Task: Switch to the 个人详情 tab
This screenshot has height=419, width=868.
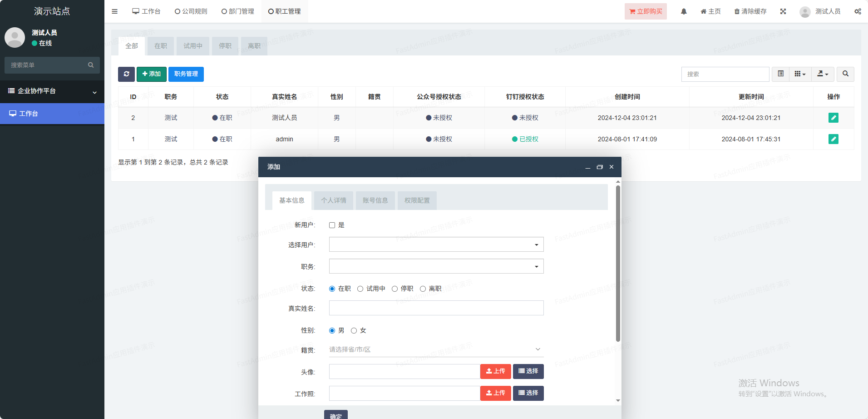Action: click(334, 200)
